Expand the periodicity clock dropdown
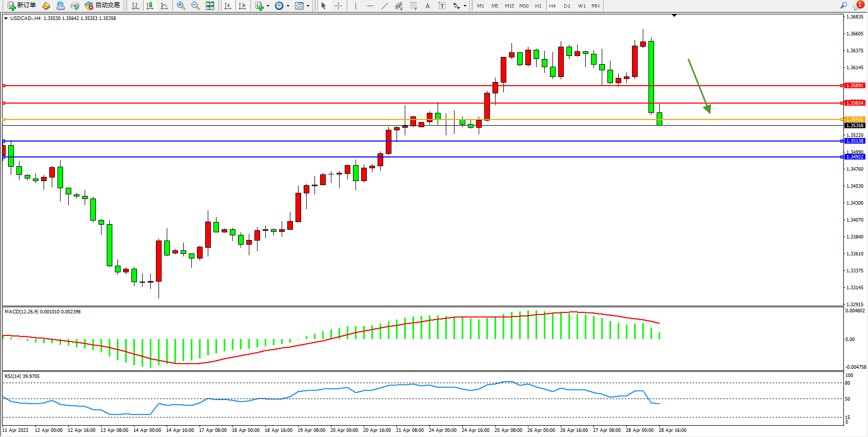 (288, 6)
